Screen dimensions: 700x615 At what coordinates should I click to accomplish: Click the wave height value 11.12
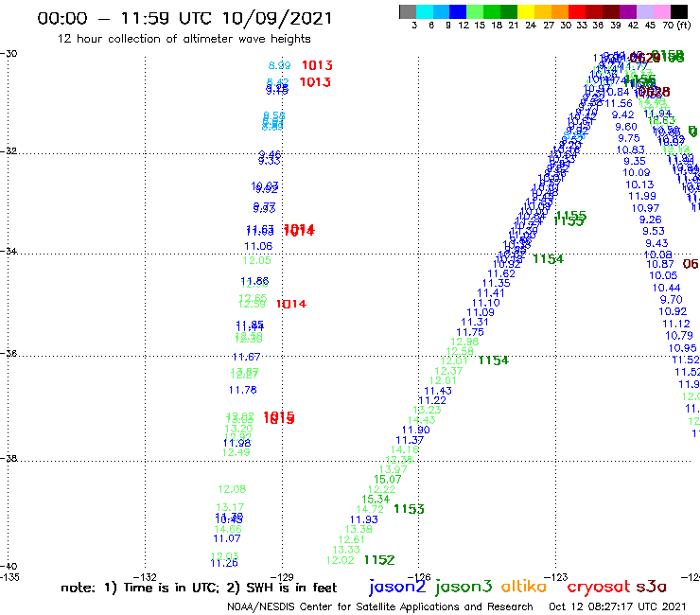click(676, 324)
